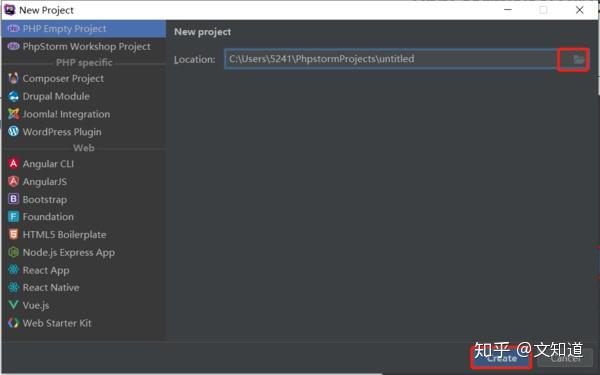Click the HTML5 Boilerplate icon
The width and height of the screenshot is (600, 375).
click(x=13, y=235)
